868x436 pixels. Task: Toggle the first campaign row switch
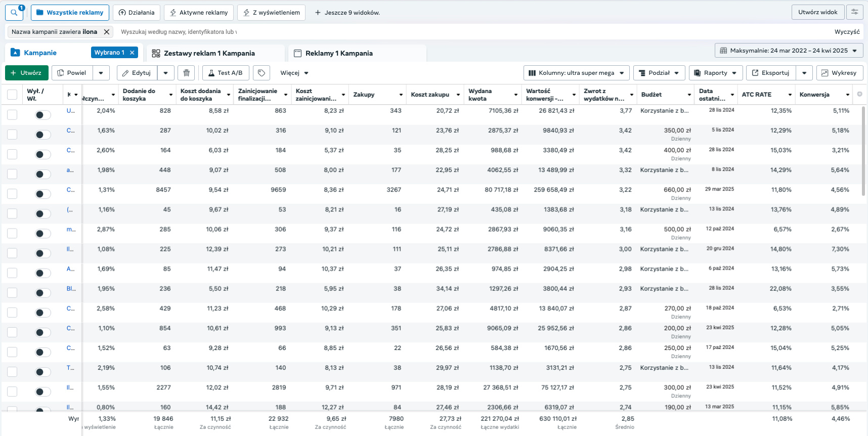[42, 115]
